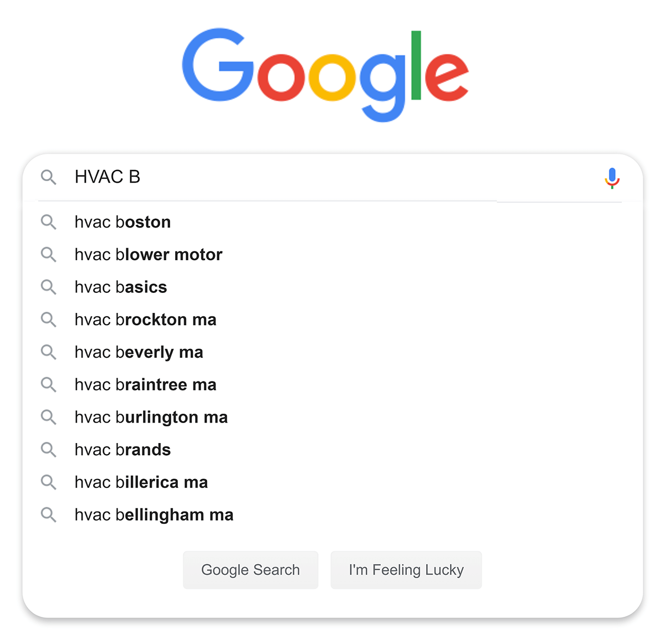Choose the "hvac blower motor" suggestion
Viewport: 665px width, 644px height.
[x=149, y=255]
